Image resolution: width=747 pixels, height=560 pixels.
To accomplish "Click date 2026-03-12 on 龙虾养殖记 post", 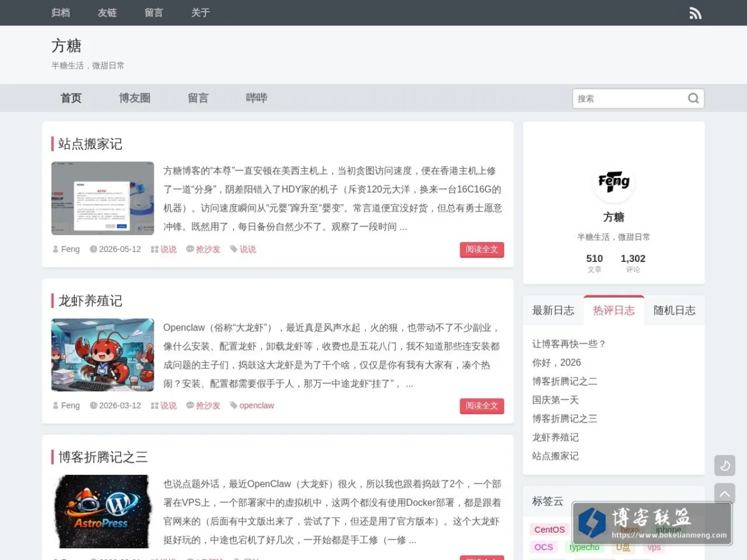I will pyautogui.click(x=120, y=405).
